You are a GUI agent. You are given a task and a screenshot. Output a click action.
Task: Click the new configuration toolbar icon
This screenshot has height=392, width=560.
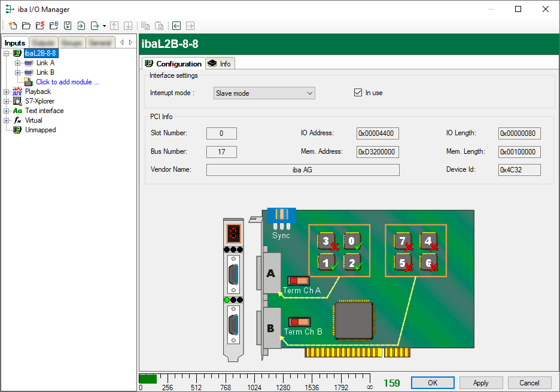pos(13,26)
